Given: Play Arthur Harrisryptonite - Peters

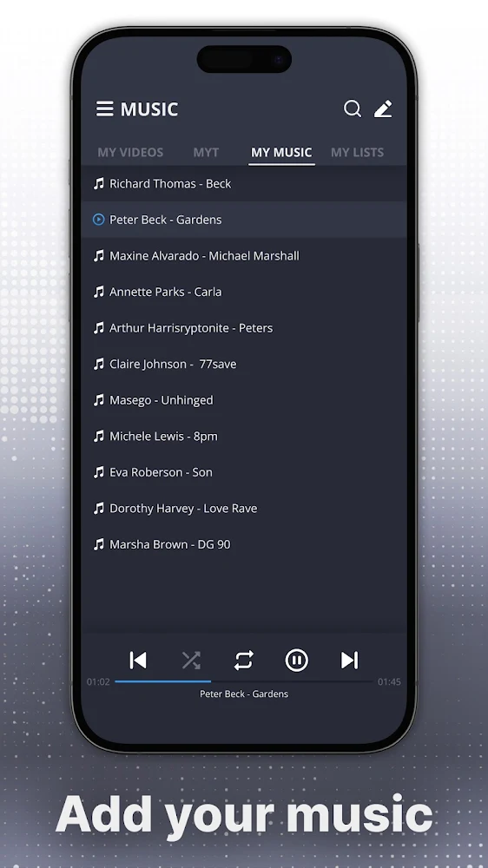Looking at the screenshot, I should [x=244, y=328].
